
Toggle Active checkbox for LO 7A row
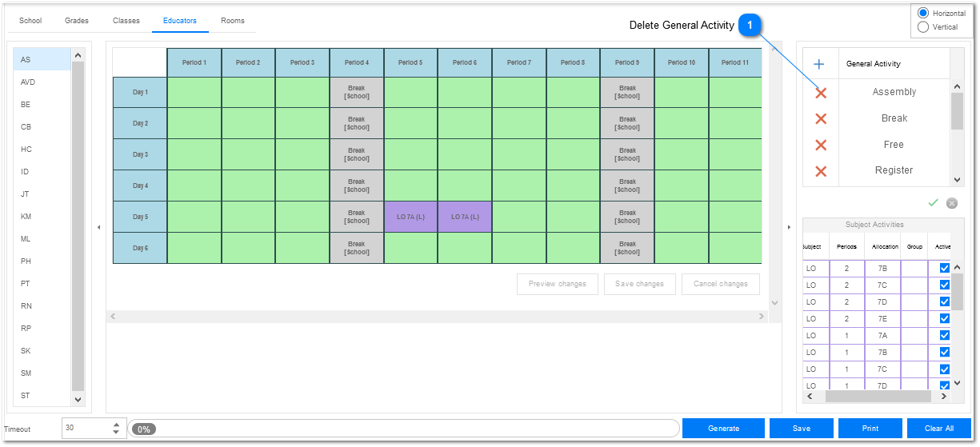point(945,335)
